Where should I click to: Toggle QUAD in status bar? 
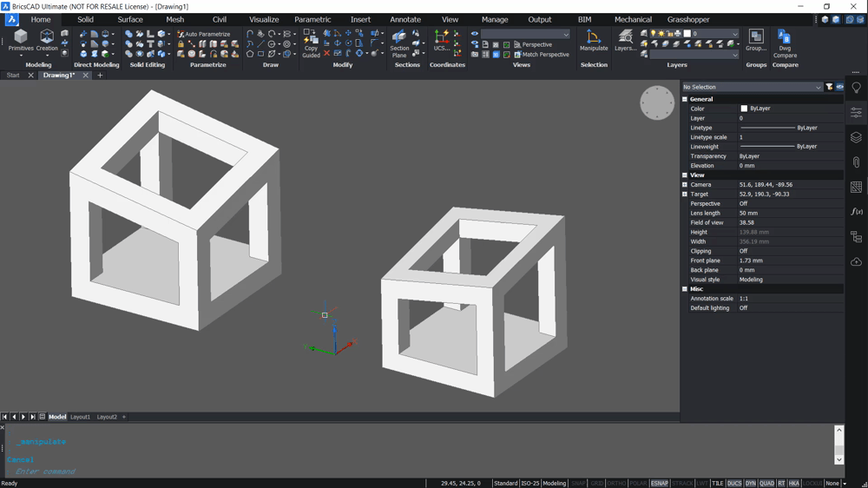766,483
